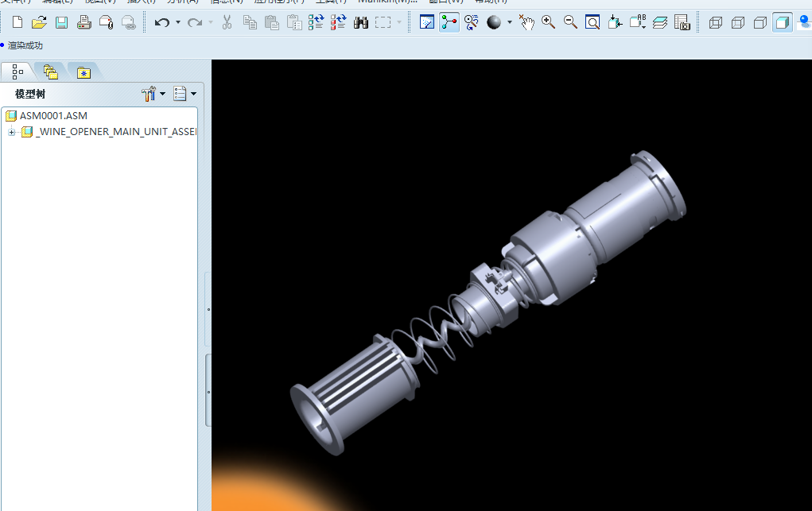Open the selection box dropdown arrow
The image size is (812, 511).
(398, 22)
